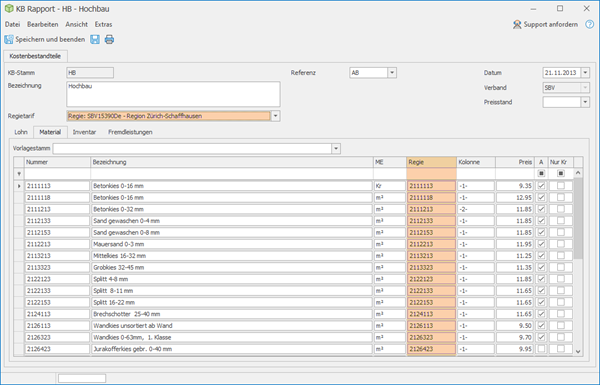Open the Datum date picker dropdown
This screenshot has height=385, width=600.
tap(585, 73)
